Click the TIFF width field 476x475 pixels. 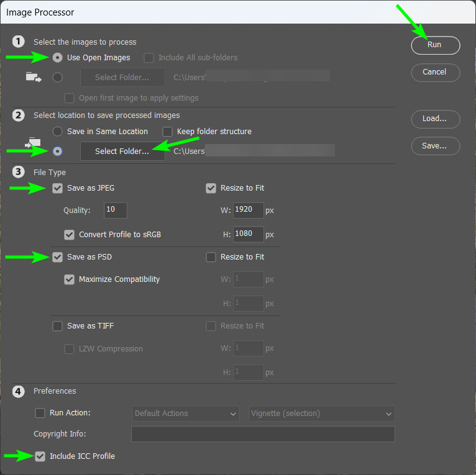(x=249, y=348)
